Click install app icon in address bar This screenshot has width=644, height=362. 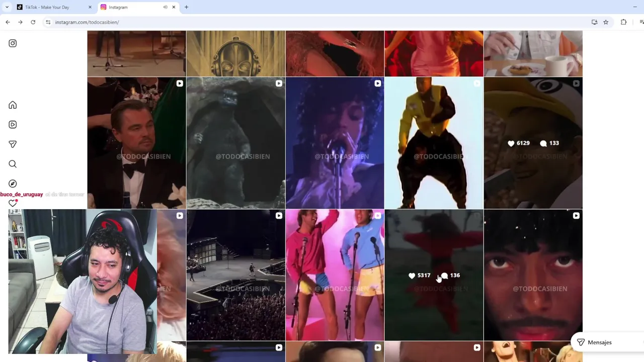(594, 22)
